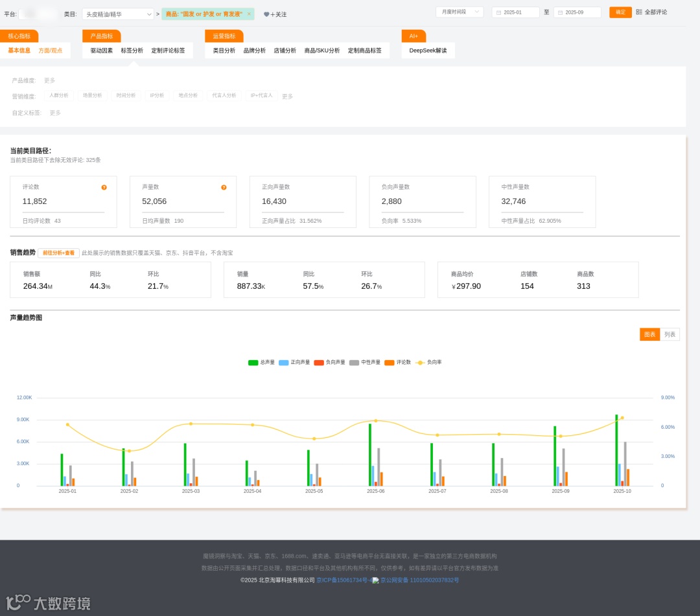The image size is (700, 616).
Task: Expand 更多 in the 营销维度 row
Action: [x=288, y=97]
